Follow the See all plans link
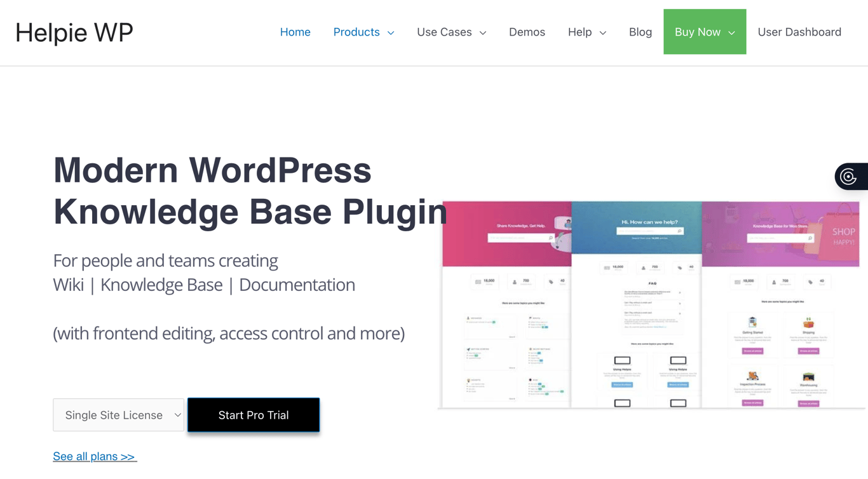 point(95,456)
